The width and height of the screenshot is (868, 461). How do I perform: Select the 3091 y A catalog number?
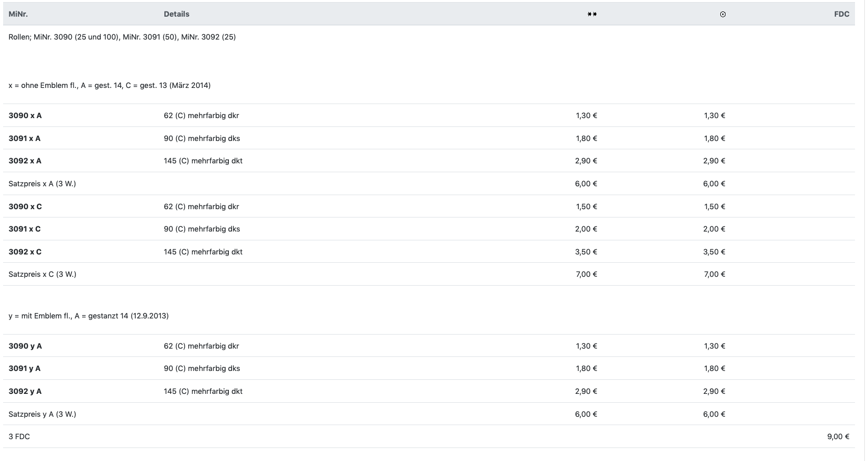coord(24,368)
